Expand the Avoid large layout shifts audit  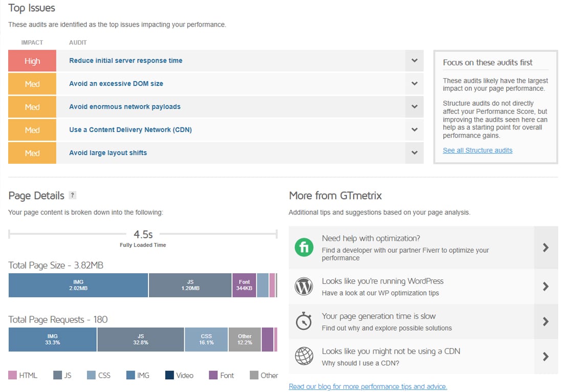(x=414, y=153)
